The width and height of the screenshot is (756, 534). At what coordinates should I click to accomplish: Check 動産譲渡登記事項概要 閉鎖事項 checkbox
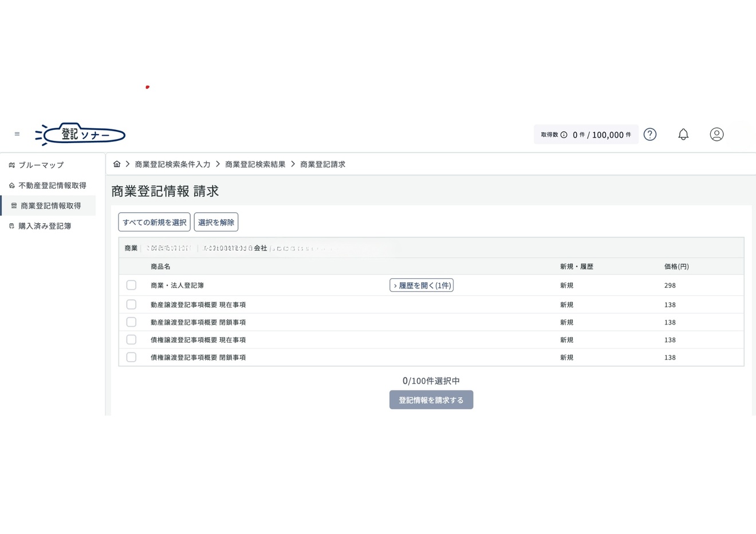pyautogui.click(x=131, y=322)
